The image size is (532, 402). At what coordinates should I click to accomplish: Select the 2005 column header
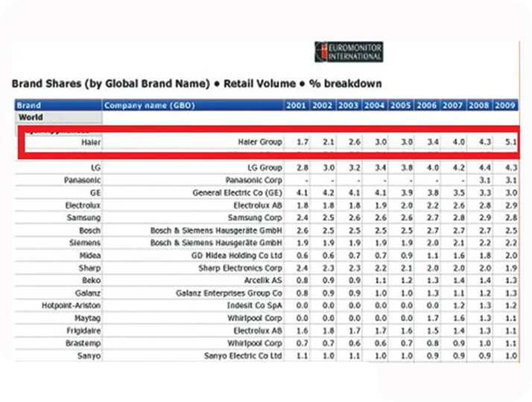coord(401,105)
